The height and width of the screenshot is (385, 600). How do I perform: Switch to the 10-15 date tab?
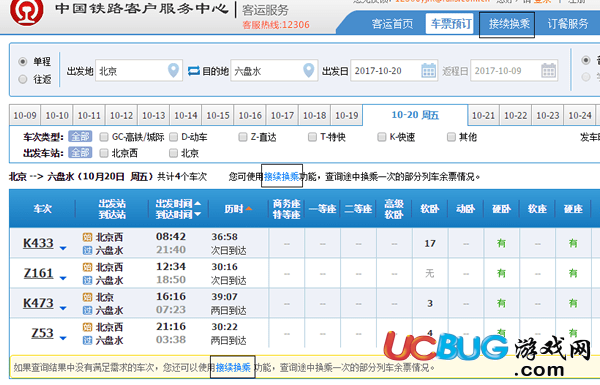[x=218, y=115]
